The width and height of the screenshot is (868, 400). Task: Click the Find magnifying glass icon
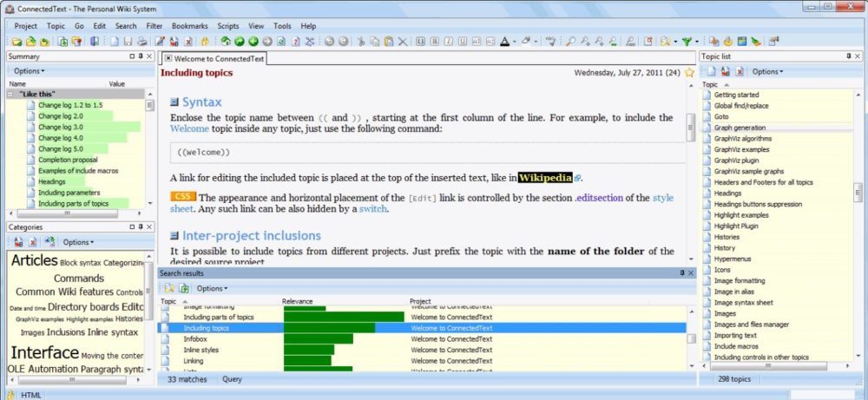coord(571,41)
